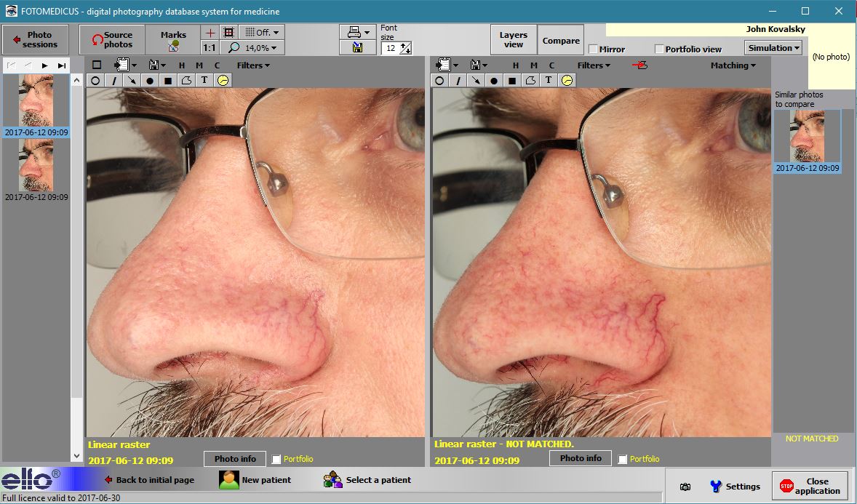Click the maximize square icon in left photo panel
Screen dimensions: 857x504
[97, 65]
